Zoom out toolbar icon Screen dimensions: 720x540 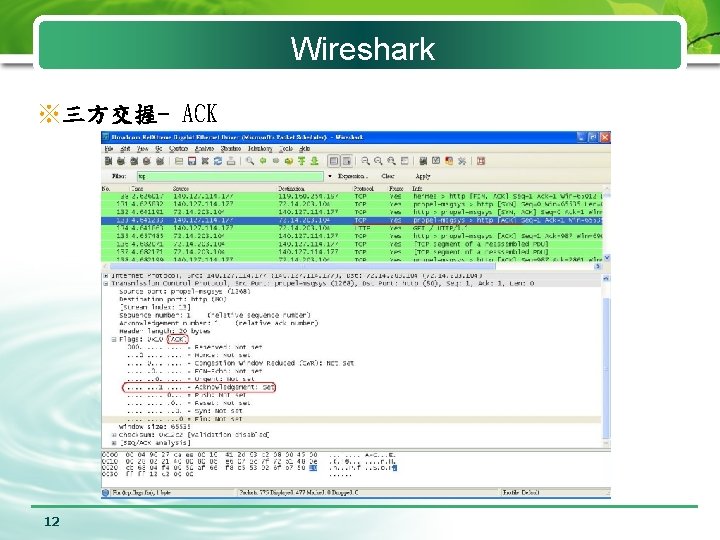pyautogui.click(x=378, y=161)
